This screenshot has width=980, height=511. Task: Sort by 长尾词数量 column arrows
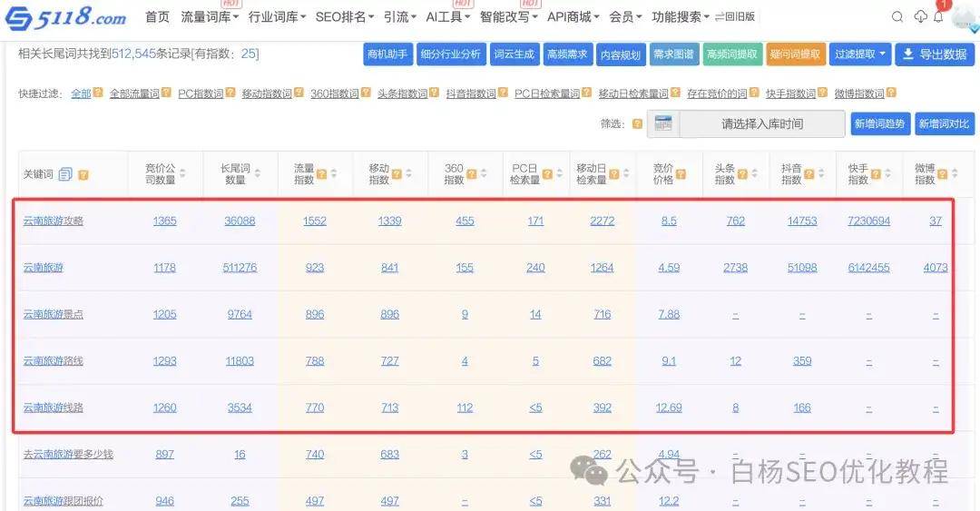click(x=258, y=174)
